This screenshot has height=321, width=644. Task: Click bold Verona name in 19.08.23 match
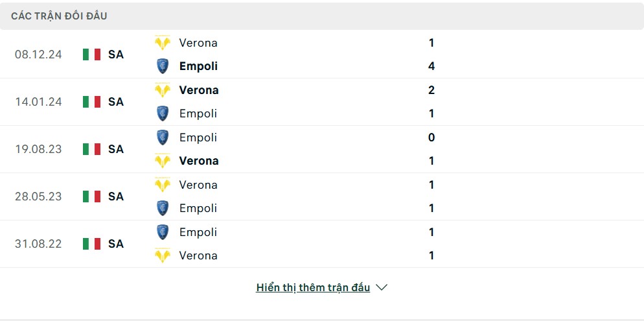[199, 161]
